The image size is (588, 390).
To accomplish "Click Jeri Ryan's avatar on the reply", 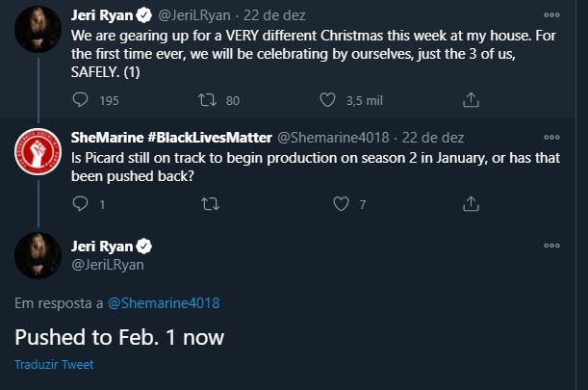I will (x=38, y=255).
